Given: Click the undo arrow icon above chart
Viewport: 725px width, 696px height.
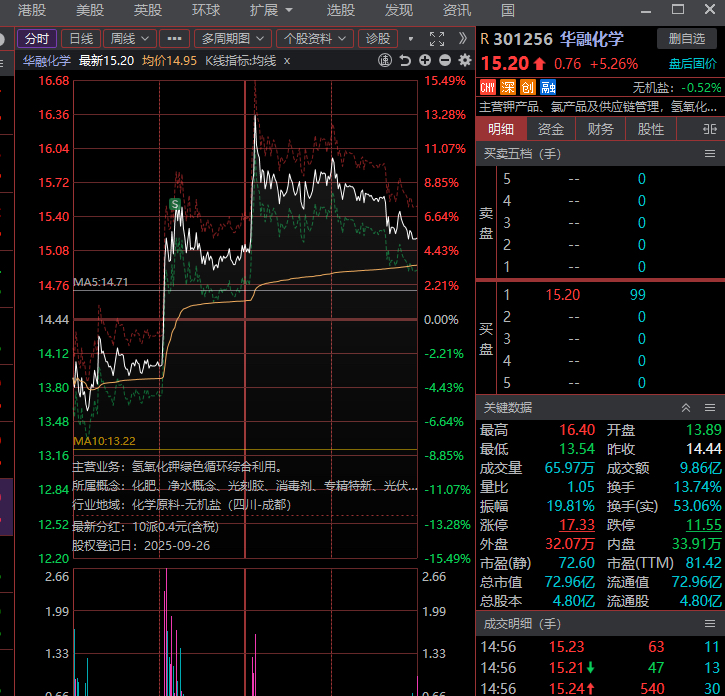Looking at the screenshot, I should click(405, 61).
